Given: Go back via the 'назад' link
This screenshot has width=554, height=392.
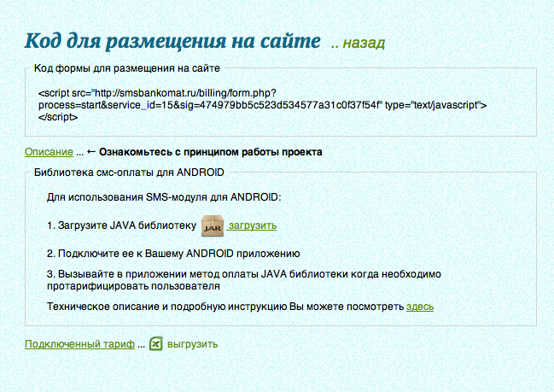Looking at the screenshot, I should tap(364, 43).
